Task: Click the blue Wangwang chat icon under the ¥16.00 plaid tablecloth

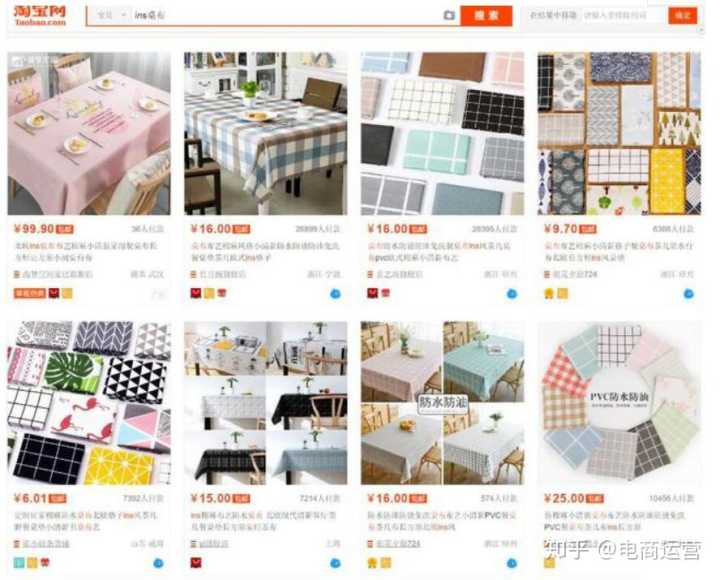Action: click(x=335, y=293)
